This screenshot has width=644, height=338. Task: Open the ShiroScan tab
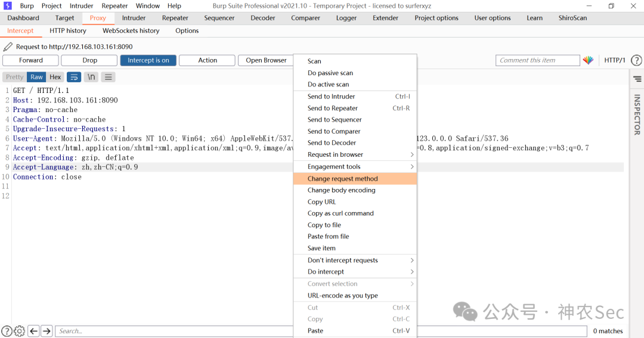(572, 18)
